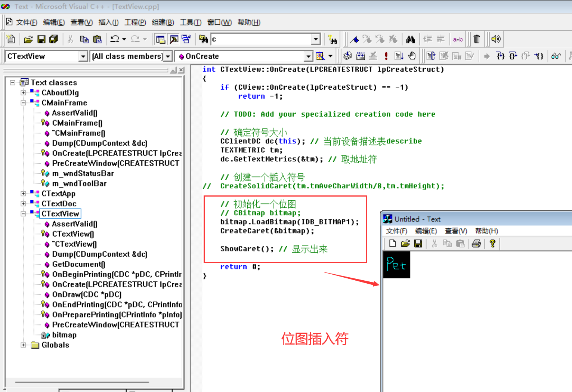Click the New document icon in Text window
Viewport: 572px width, 392px height.
coord(392,244)
